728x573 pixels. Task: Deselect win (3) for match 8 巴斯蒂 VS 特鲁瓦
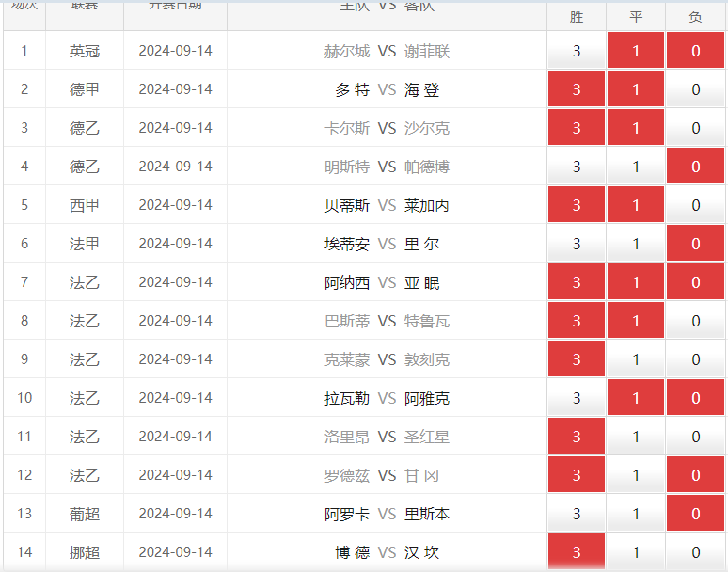[577, 320]
